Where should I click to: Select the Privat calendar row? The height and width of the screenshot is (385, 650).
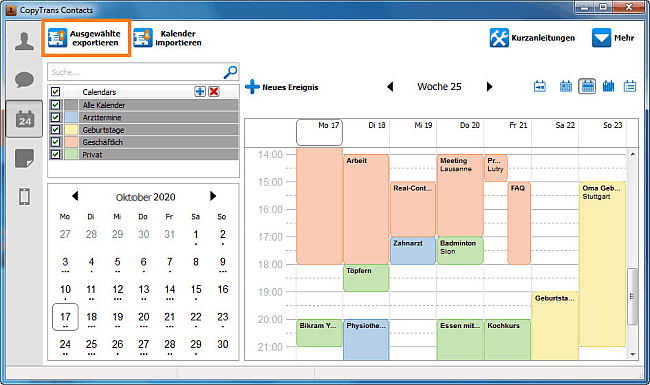pos(143,155)
